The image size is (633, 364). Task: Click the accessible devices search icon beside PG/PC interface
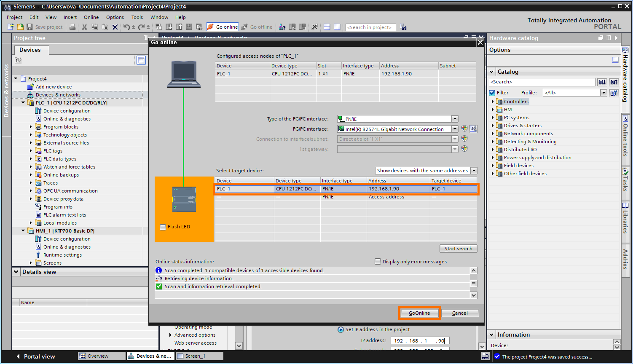(x=473, y=129)
